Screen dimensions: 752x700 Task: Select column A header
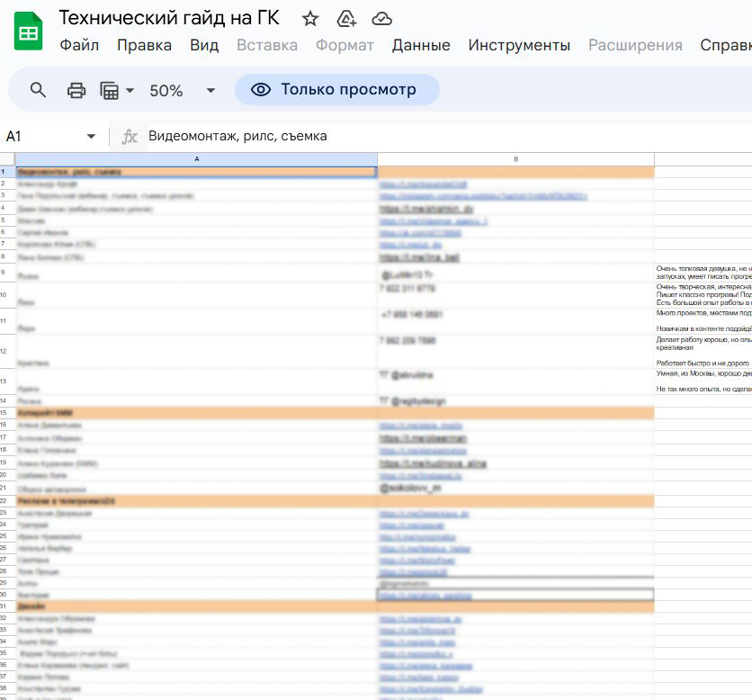tap(197, 159)
